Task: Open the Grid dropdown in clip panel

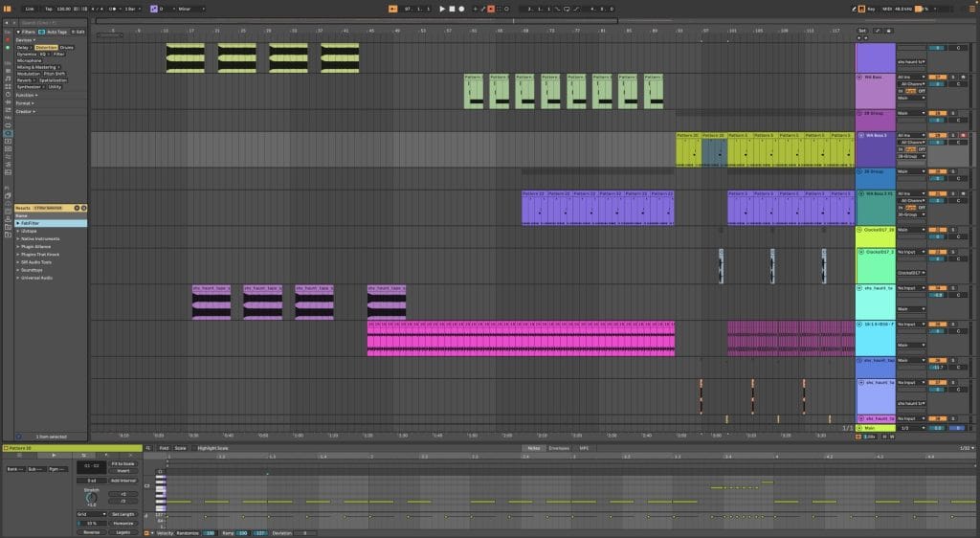Action: (x=91, y=514)
